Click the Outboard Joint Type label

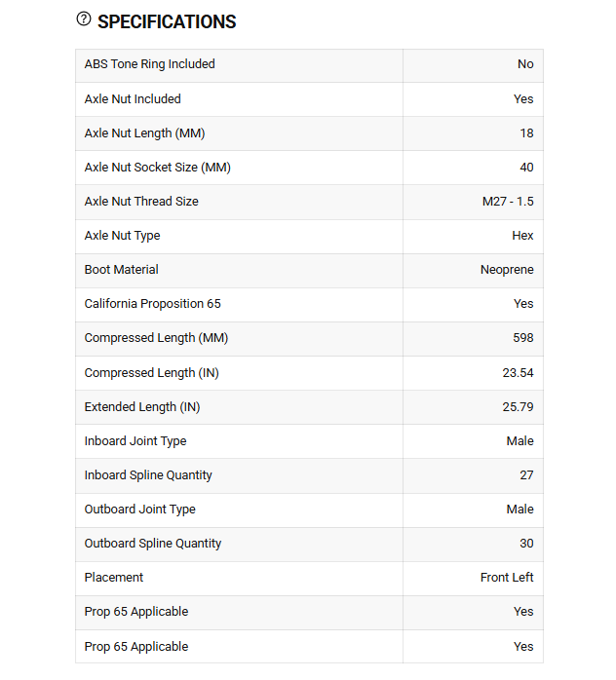(140, 510)
